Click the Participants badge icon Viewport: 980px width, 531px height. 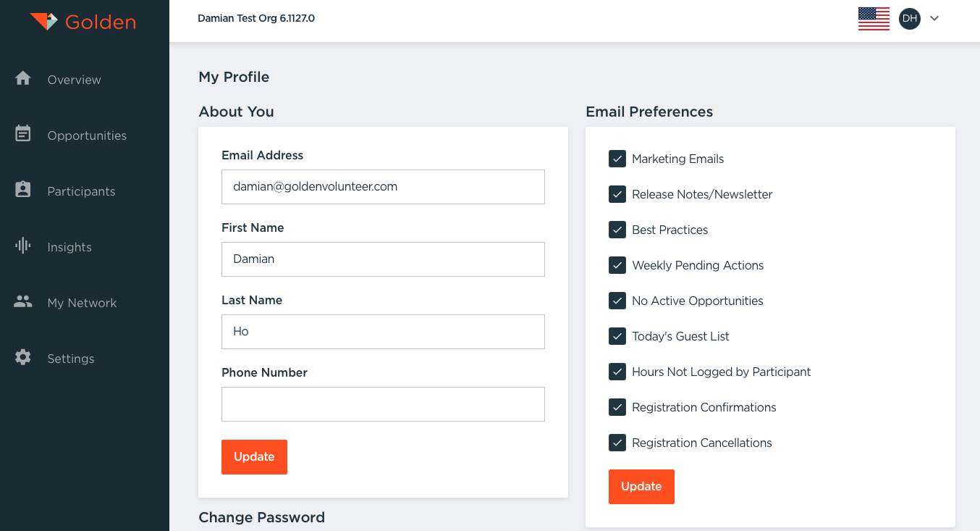click(23, 190)
